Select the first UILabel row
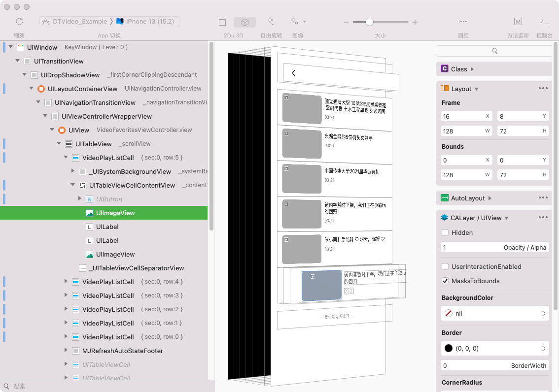The width and height of the screenshot is (559, 392). 104,227
